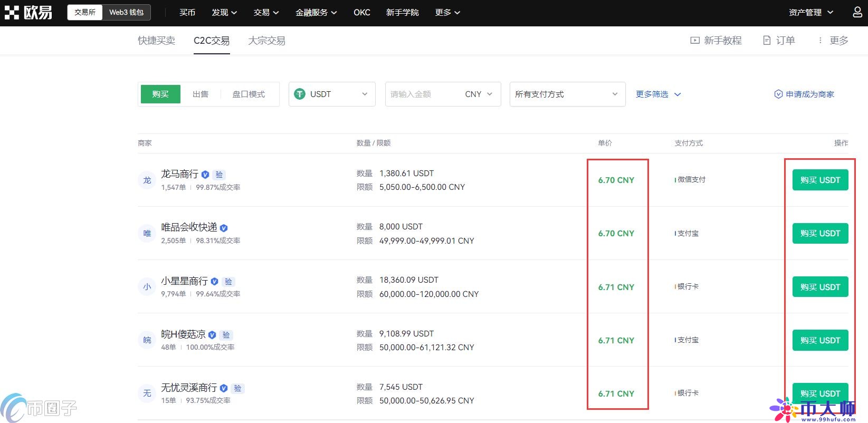
Task: Open the user profile icon
Action: click(x=857, y=12)
